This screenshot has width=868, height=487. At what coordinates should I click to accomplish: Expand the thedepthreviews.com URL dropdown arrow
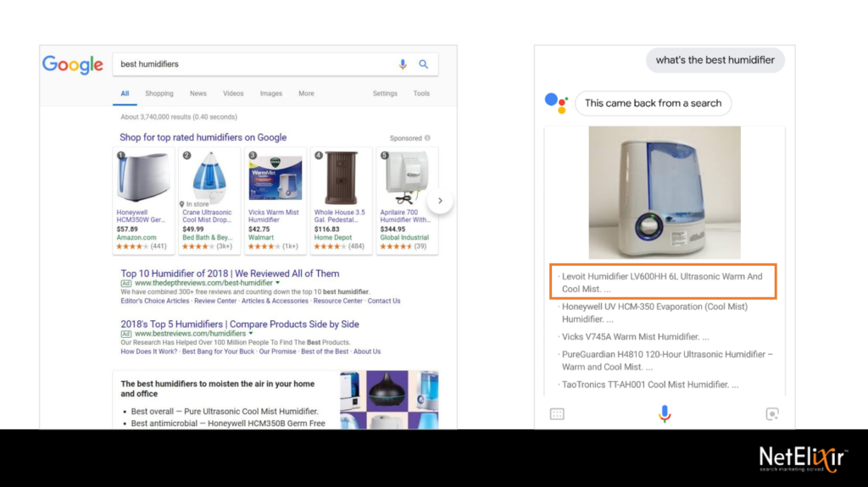[x=278, y=283]
